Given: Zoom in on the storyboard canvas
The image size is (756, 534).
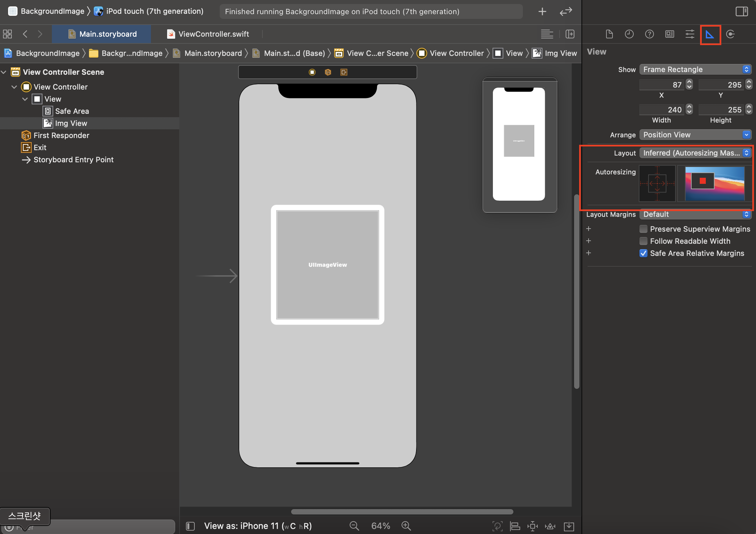Looking at the screenshot, I should (x=406, y=526).
